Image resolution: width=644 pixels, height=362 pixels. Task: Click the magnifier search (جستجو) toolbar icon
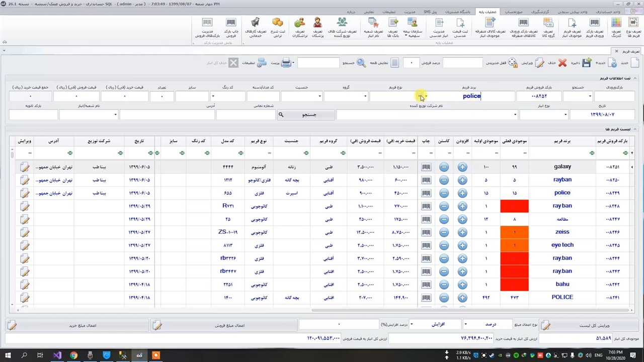tap(361, 63)
